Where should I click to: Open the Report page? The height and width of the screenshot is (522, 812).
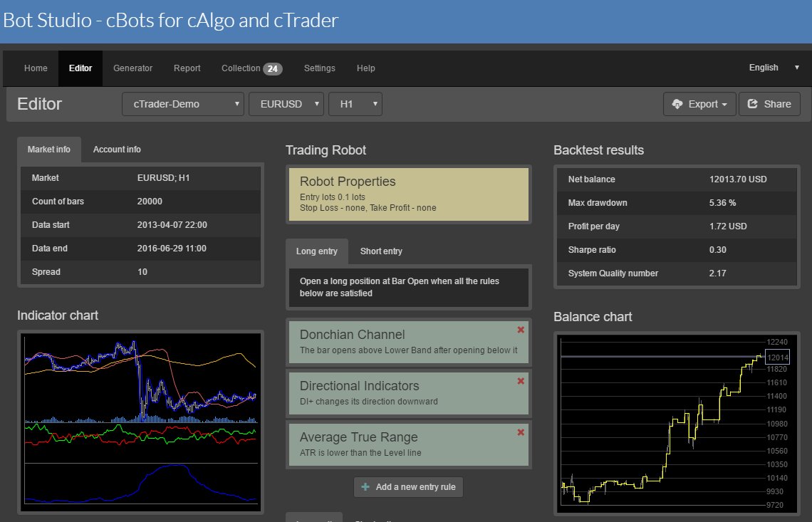[187, 68]
